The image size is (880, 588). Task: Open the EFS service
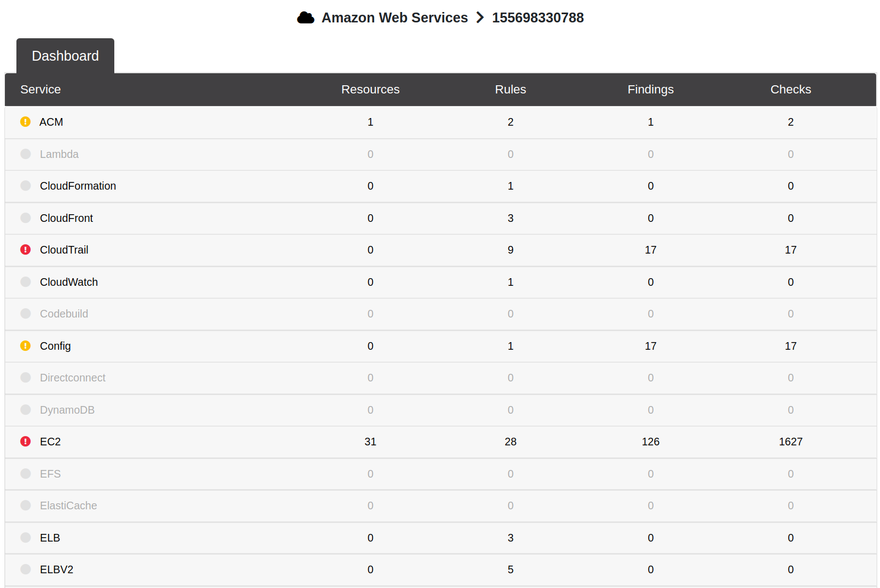point(50,474)
